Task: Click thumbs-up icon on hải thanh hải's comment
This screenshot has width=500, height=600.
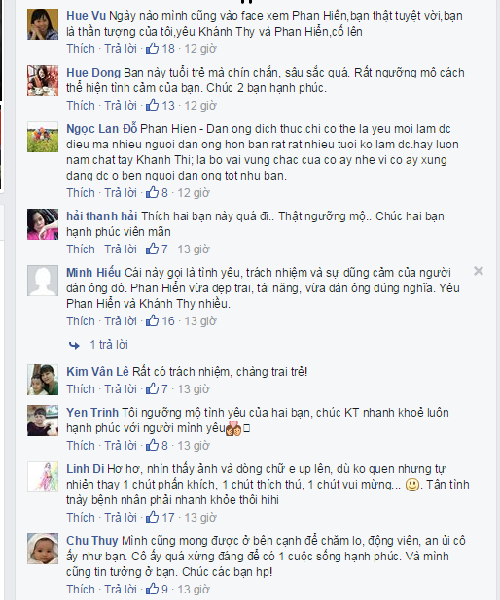Action: point(152,249)
